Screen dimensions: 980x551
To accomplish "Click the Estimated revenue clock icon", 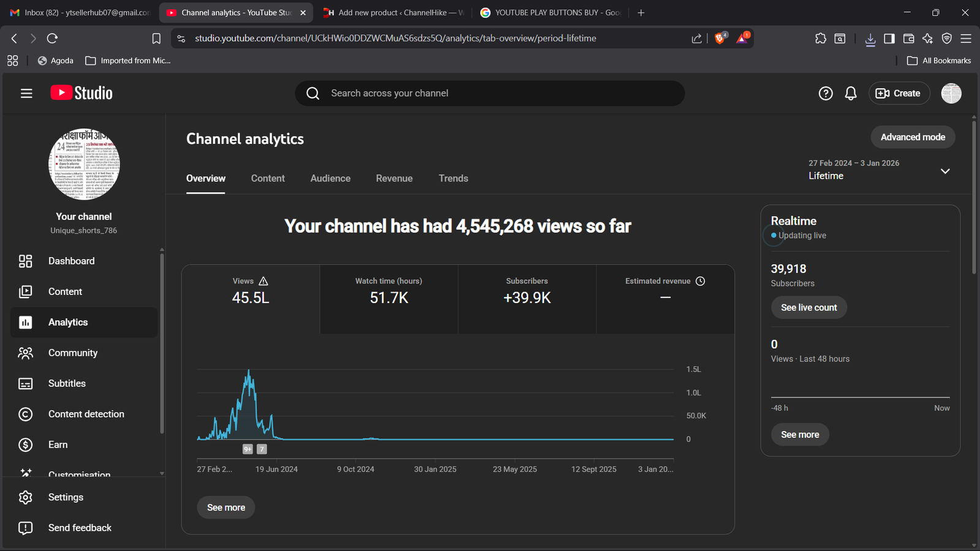I will 700,281.
